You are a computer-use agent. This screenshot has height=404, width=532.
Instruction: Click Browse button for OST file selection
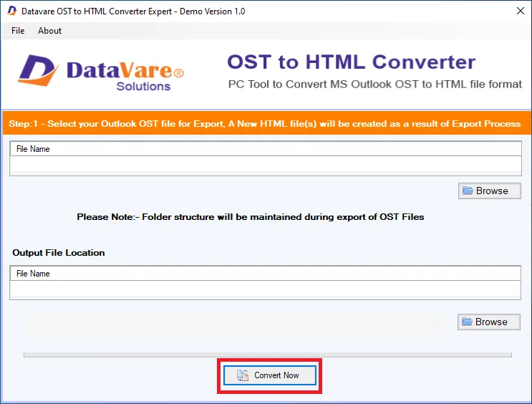(x=489, y=191)
